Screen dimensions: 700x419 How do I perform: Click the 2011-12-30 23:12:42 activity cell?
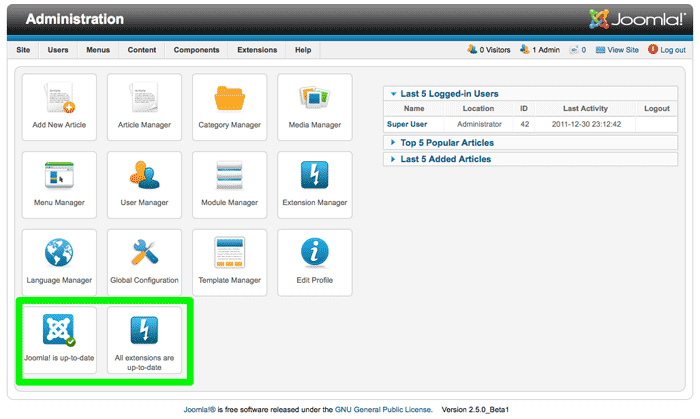(x=586, y=124)
